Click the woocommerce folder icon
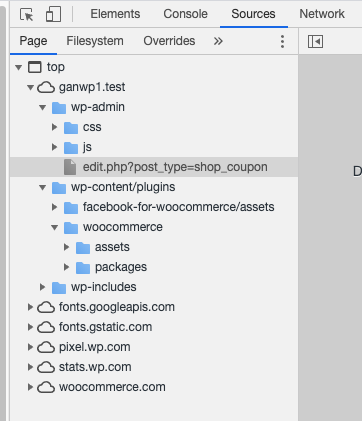This screenshot has width=362, height=421. coord(71,228)
